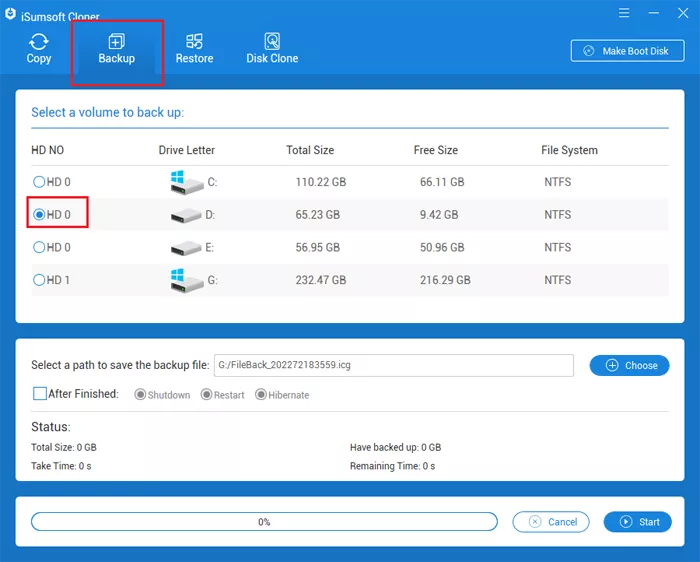Image resolution: width=700 pixels, height=562 pixels.
Task: Click the backup file path input field
Action: [x=393, y=365]
